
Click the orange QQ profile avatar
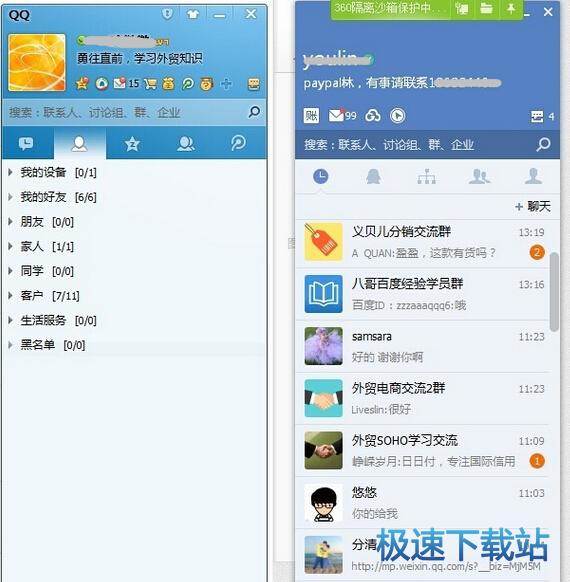(37, 62)
